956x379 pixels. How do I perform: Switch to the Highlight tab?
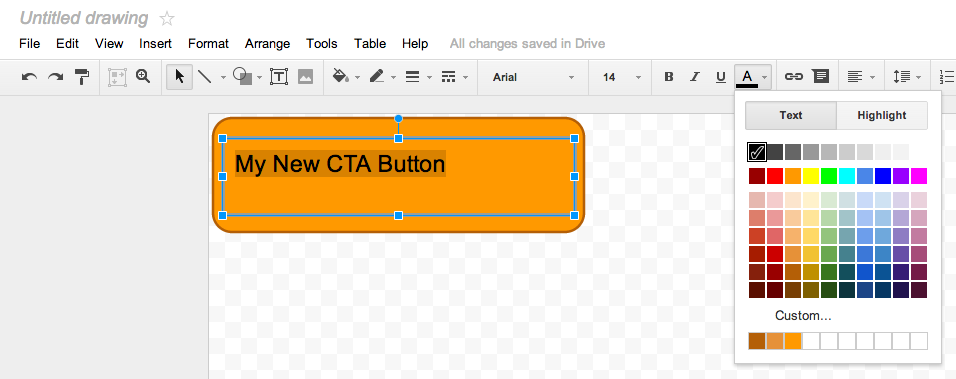tap(882, 115)
